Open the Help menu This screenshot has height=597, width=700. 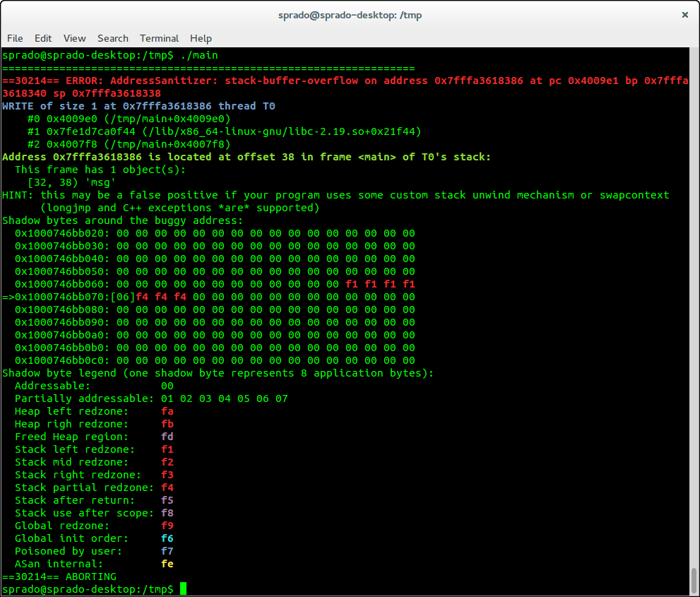coord(200,38)
